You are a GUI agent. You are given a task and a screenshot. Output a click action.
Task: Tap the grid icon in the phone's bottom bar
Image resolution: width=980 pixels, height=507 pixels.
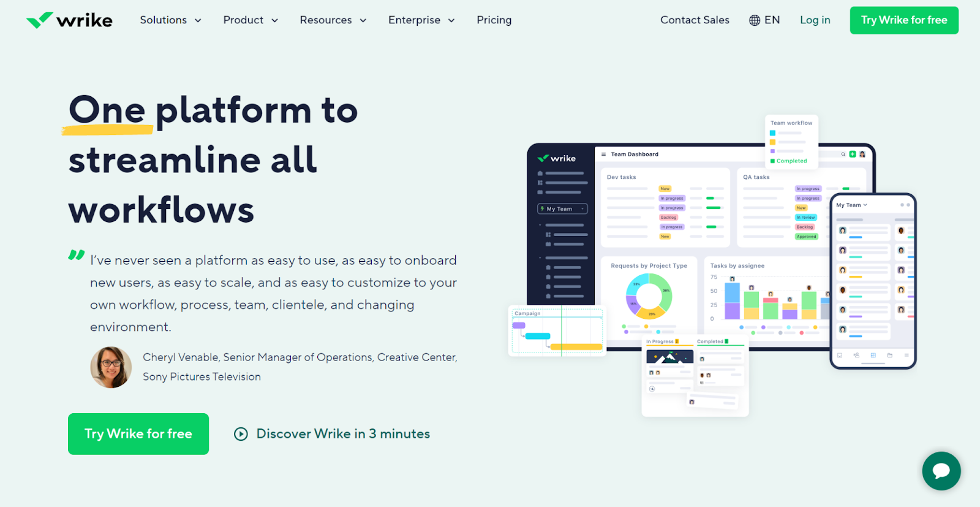click(873, 356)
